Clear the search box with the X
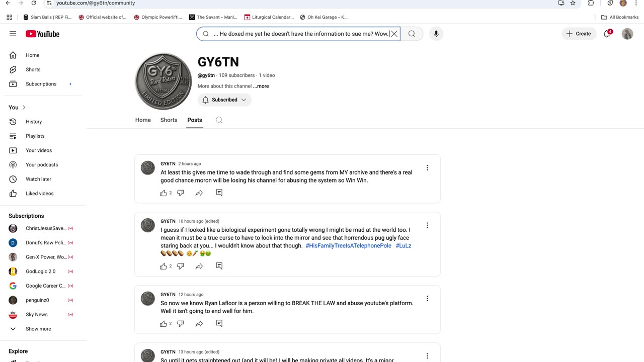 (394, 34)
